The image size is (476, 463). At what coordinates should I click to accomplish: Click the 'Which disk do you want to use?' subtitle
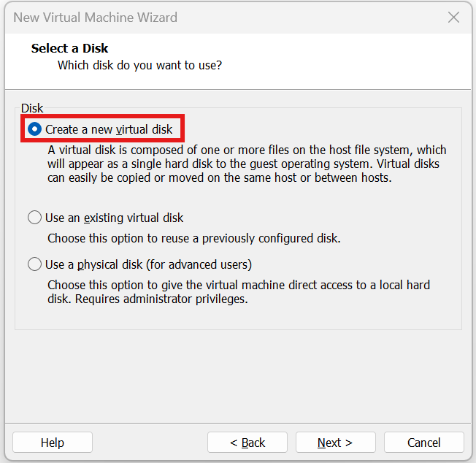[x=139, y=66]
